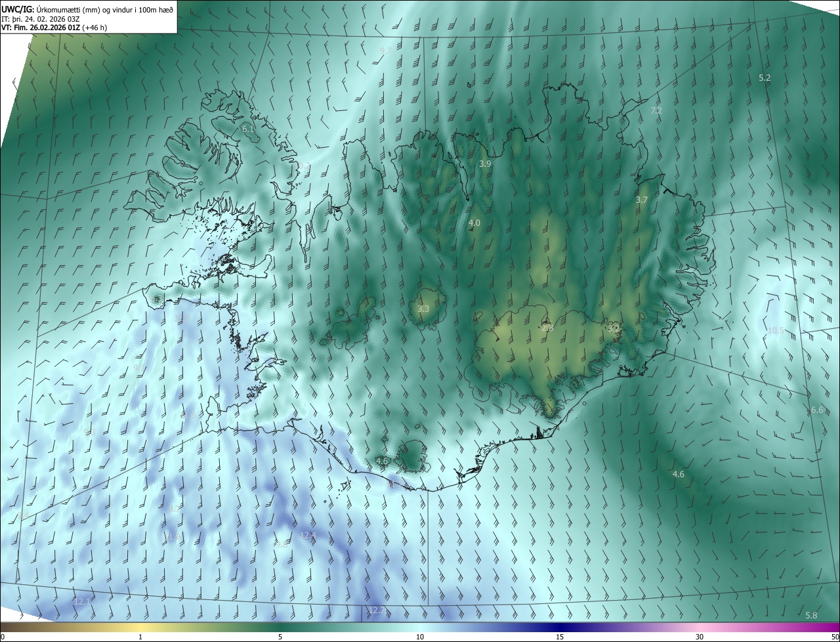The width and height of the screenshot is (840, 642).
Task: Click the 10.5 value label on the map
Action: coord(776,330)
